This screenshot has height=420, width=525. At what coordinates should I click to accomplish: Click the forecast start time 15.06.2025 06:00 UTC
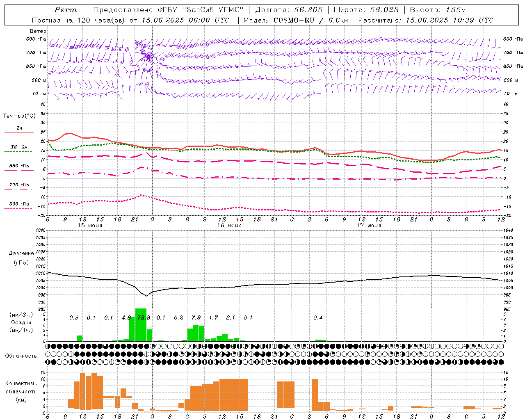click(x=185, y=20)
